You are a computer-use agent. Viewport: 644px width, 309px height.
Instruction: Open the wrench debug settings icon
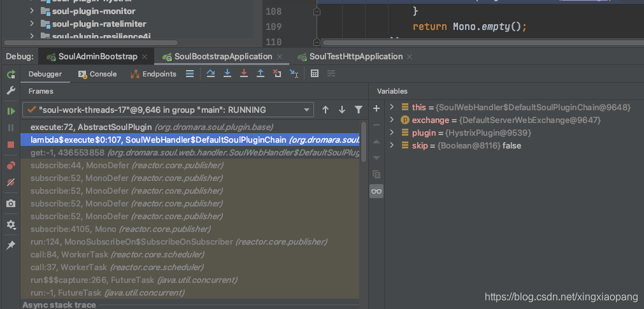point(11,91)
